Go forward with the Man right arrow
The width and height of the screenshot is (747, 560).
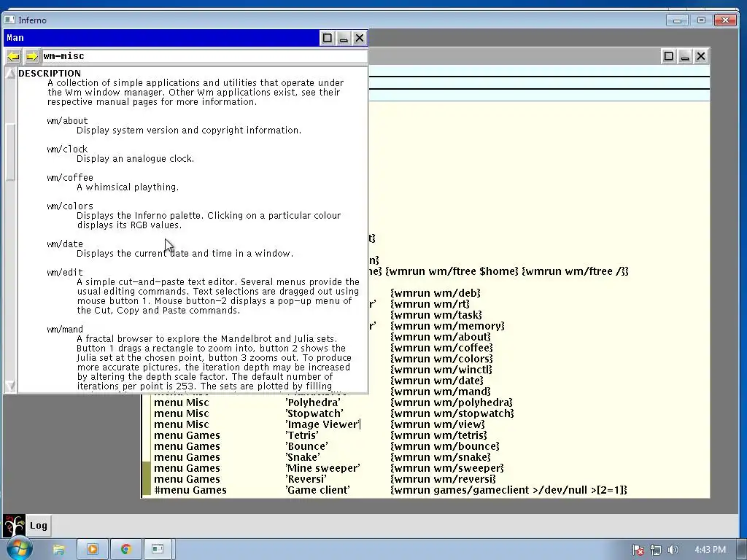click(32, 57)
